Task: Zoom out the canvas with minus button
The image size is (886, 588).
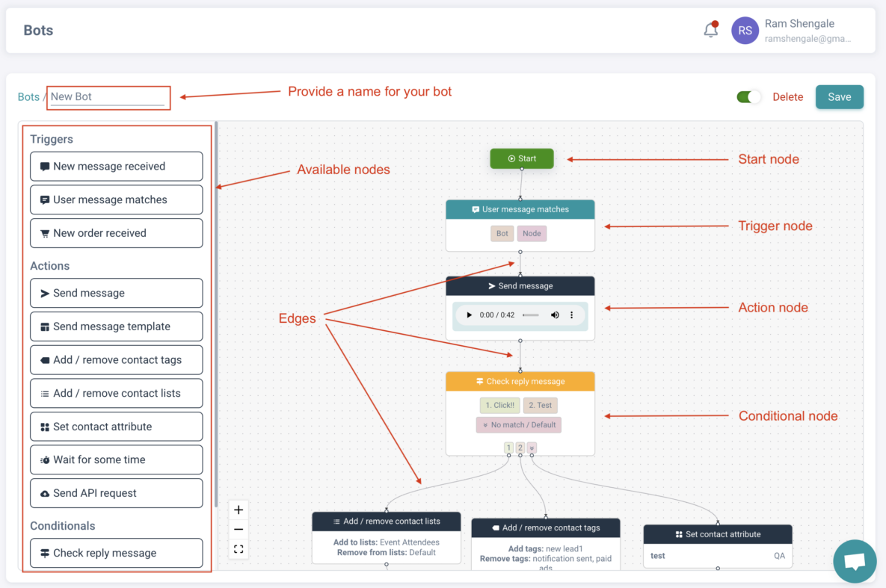Action: [x=239, y=530]
